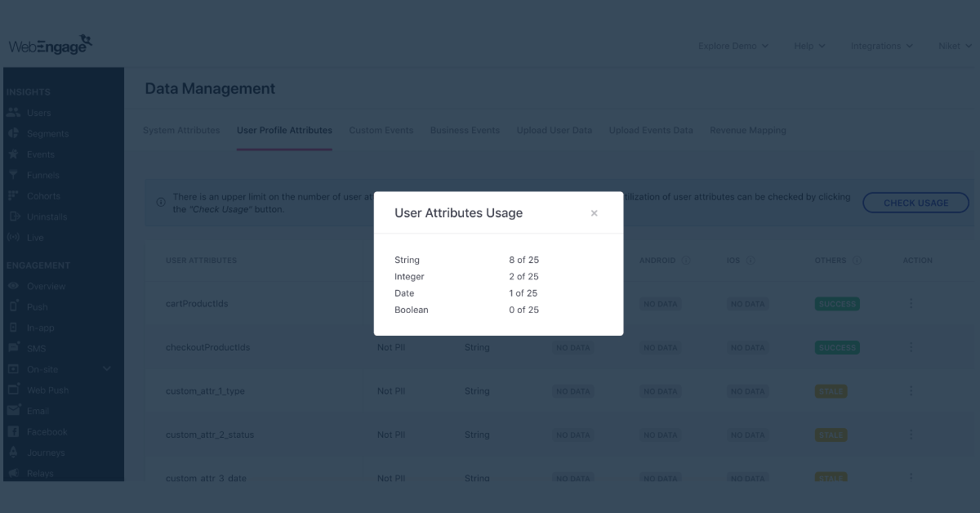The height and width of the screenshot is (513, 980).
Task: Click the Android column info icon
Action: [685, 261]
